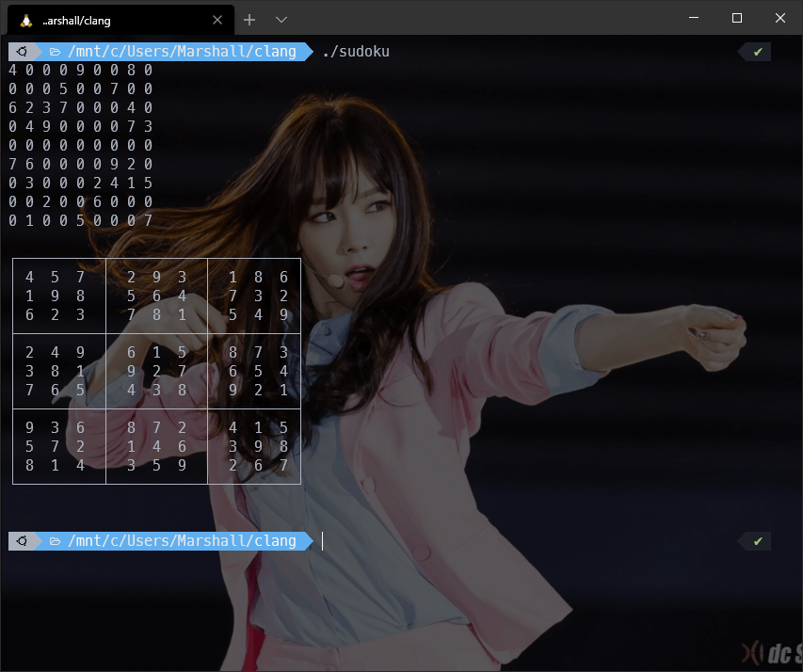Click the ./sudoku command text
The height and width of the screenshot is (672, 803).
coord(356,52)
